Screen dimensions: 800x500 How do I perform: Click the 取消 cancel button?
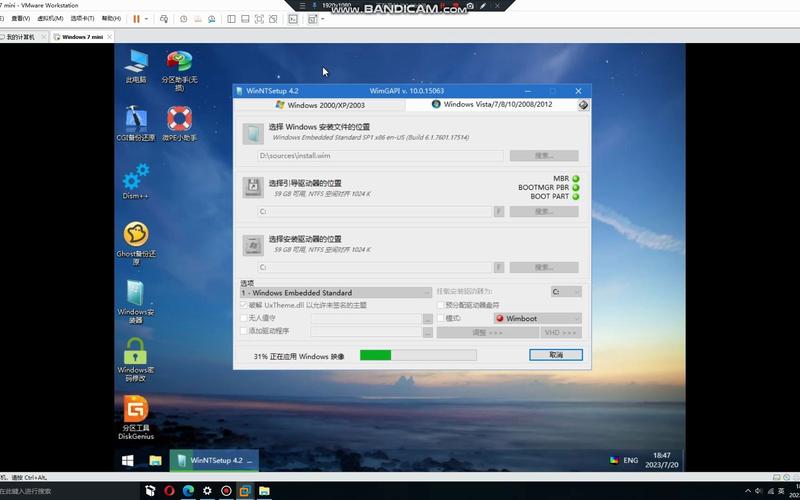coord(556,355)
